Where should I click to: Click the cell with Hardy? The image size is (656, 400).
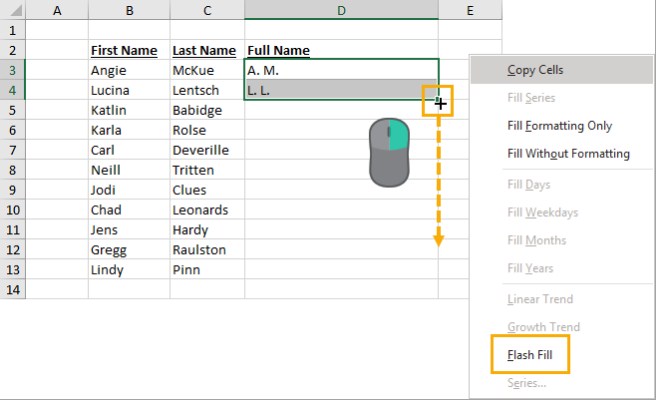[207, 230]
